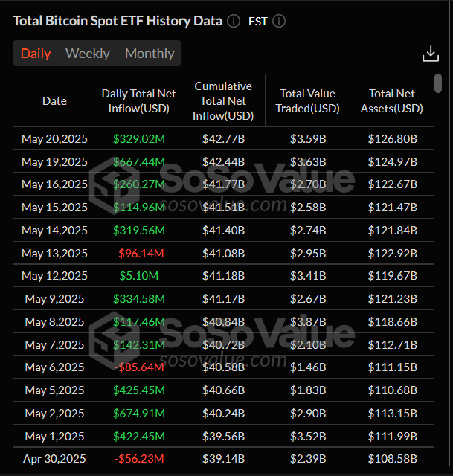Click the Daily Total Net Inflow header
Viewport: 453px width, 476px height.
click(139, 101)
